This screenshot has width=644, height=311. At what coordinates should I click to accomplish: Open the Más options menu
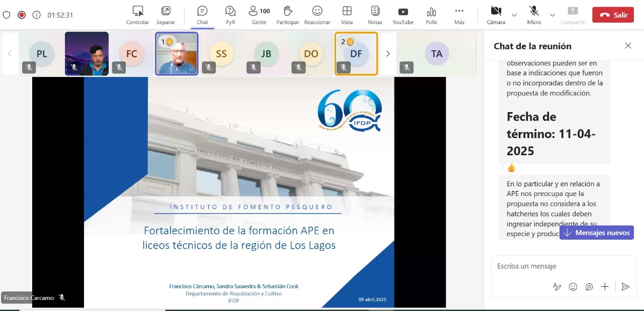459,15
